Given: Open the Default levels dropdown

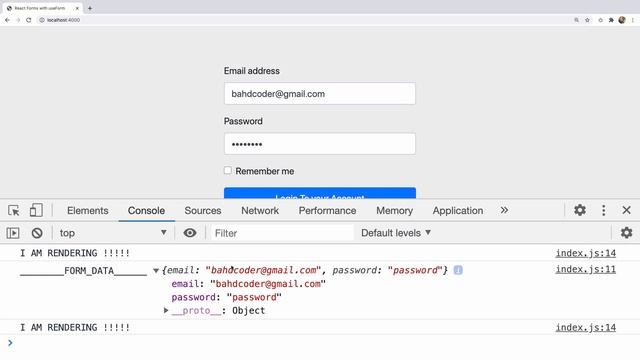Looking at the screenshot, I should (x=396, y=233).
